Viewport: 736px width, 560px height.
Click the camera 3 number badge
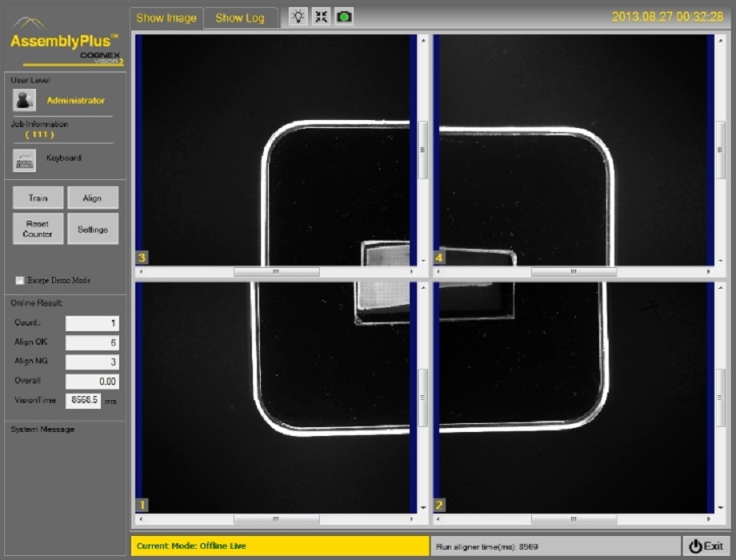[x=142, y=258]
